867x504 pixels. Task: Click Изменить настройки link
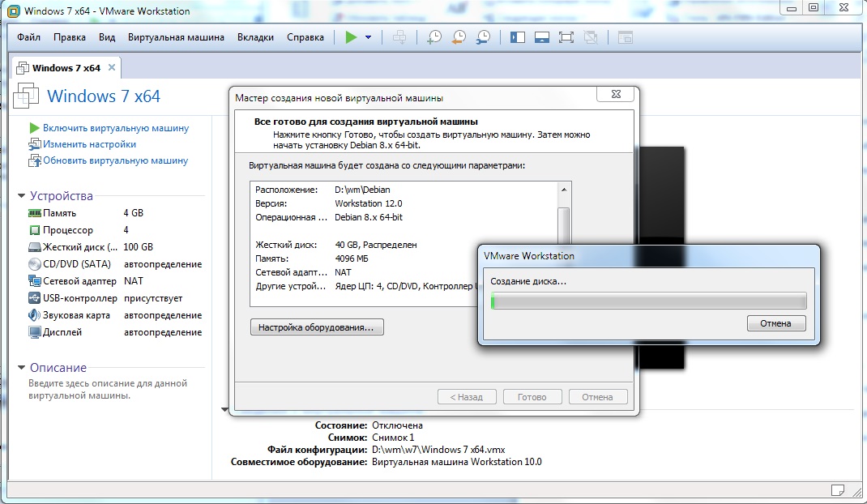pos(90,144)
